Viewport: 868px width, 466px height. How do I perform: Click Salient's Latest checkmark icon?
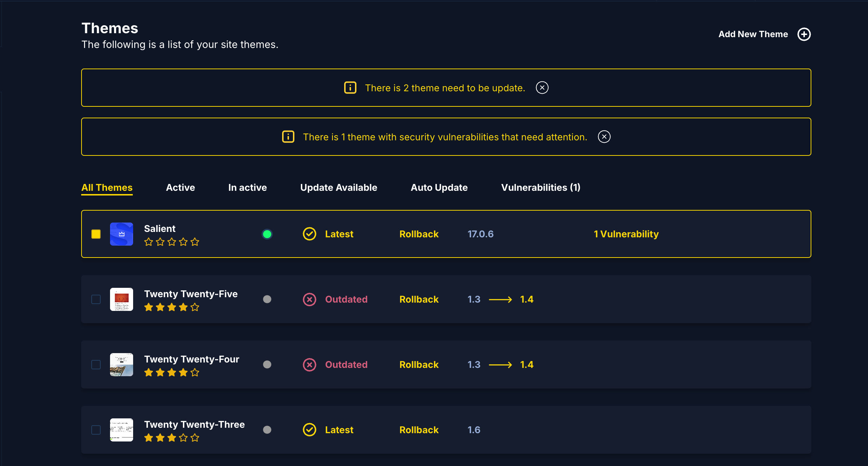tap(309, 234)
